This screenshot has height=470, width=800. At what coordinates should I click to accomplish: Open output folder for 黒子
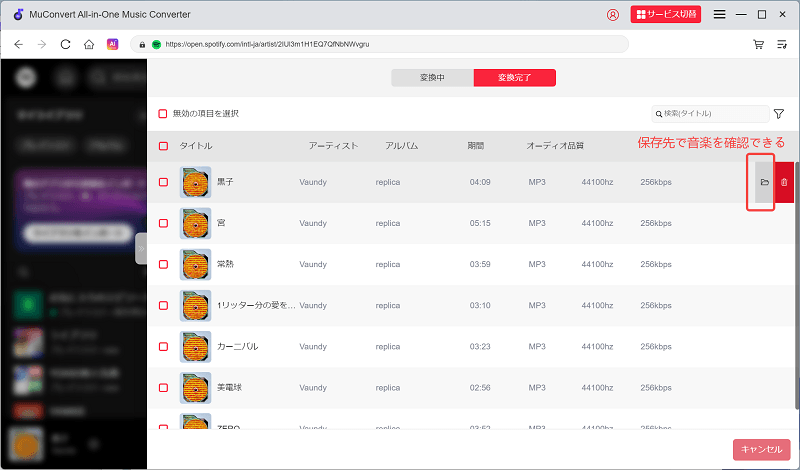[x=764, y=182]
